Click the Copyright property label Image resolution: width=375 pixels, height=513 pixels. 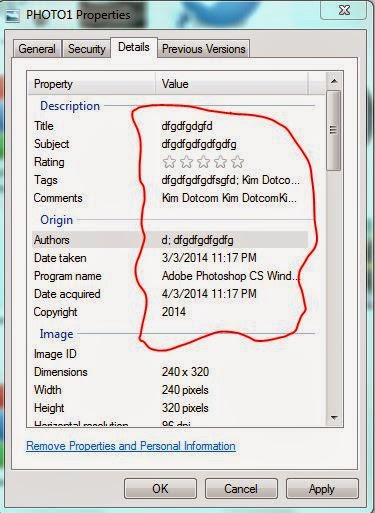55,312
